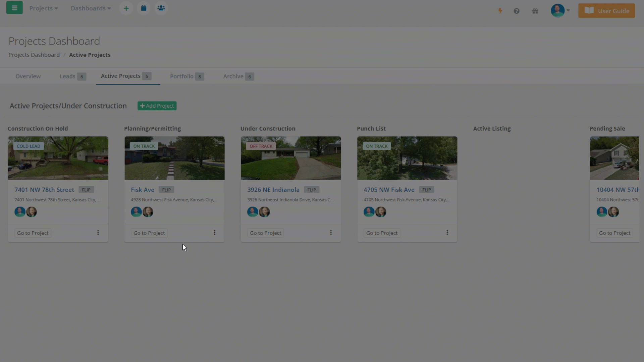Image resolution: width=644 pixels, height=362 pixels.
Task: Open the user profile avatar dropdown
Action: point(560,11)
